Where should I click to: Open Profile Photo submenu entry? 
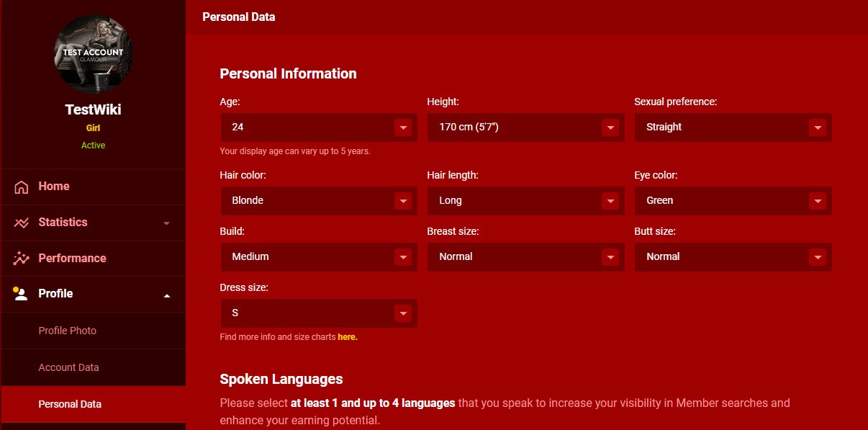(x=93, y=331)
